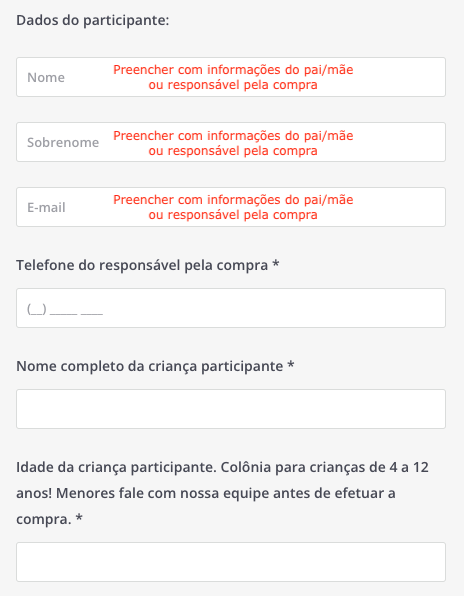
Task: Focus the Nome input field
Action: coord(231,77)
